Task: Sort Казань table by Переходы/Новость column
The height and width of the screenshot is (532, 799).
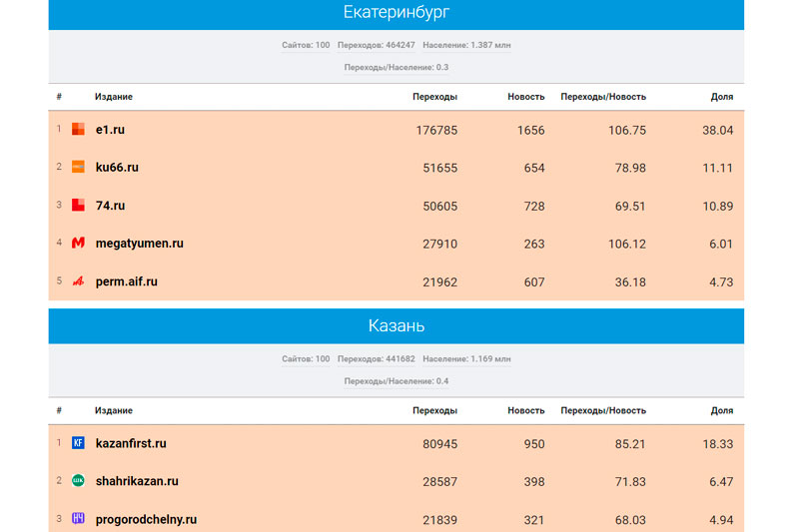Action: coord(603,410)
